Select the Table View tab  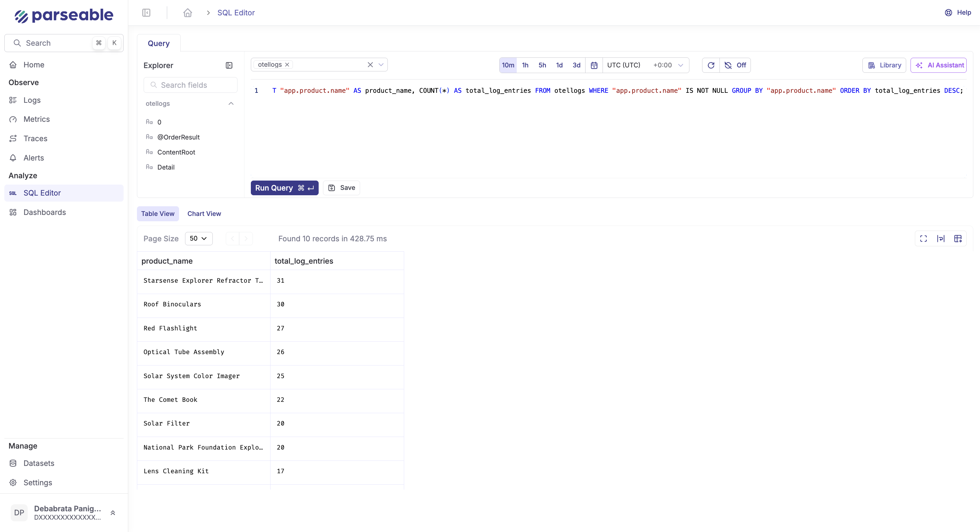tap(158, 214)
